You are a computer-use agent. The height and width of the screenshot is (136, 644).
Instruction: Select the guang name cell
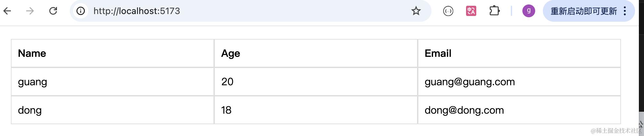click(x=33, y=82)
